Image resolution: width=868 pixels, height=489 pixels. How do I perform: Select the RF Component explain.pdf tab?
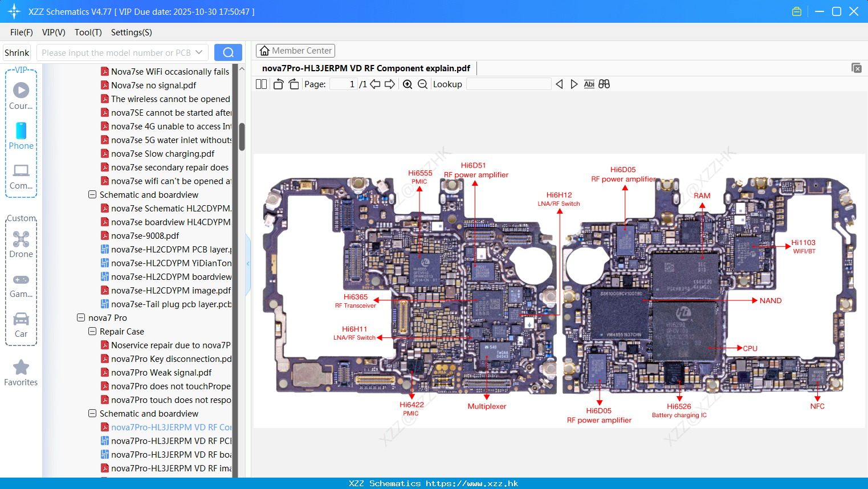click(366, 68)
